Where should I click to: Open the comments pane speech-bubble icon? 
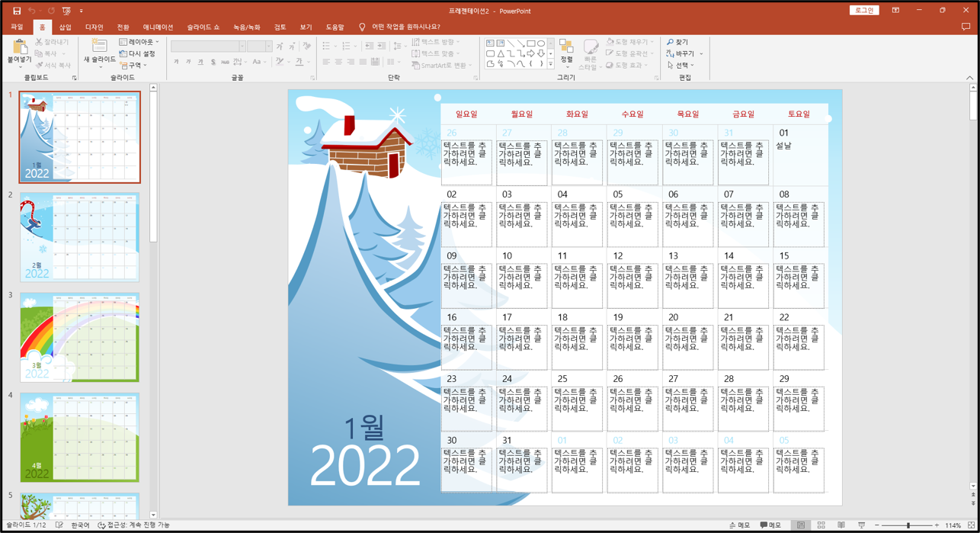tap(966, 27)
